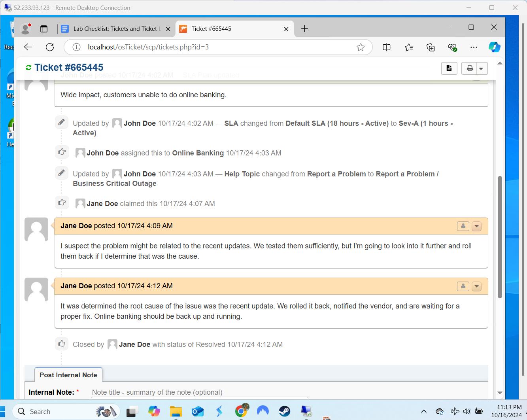Open the dropdown on Jane Doe's 4:12 AM post
527x420 pixels.
[477, 286]
